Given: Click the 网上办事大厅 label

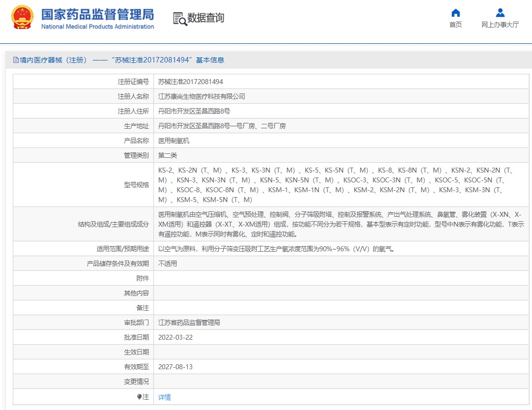Looking at the screenshot, I should pyautogui.click(x=500, y=25).
